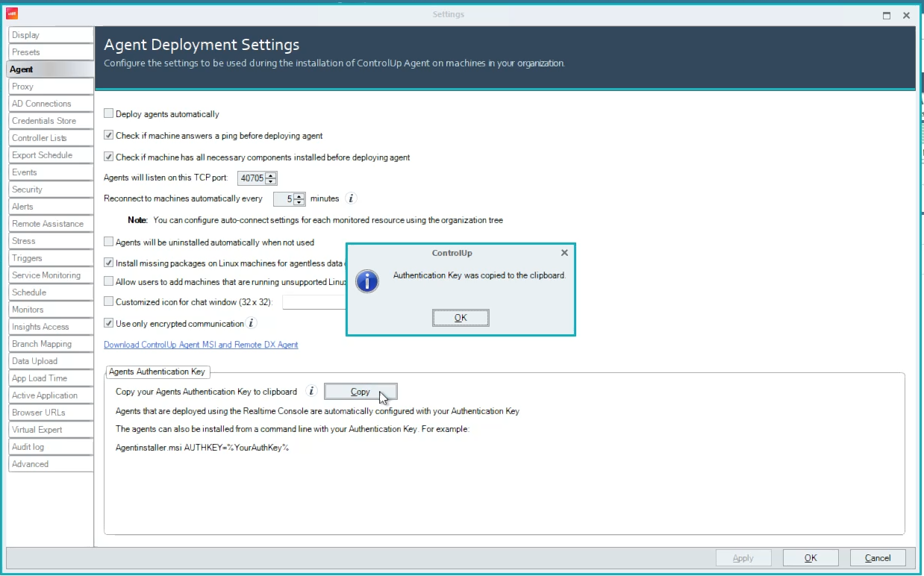
Task: Open the Events tab
Action: [x=50, y=172]
